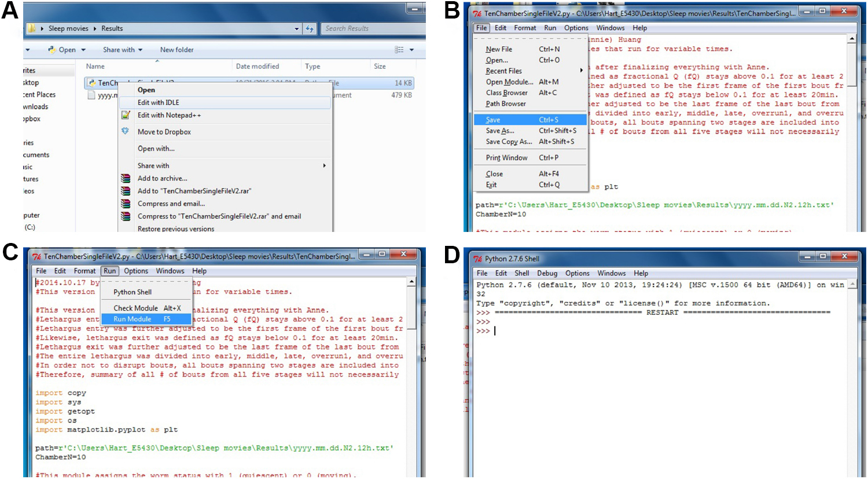Click WinRAR icon beside Add to archive
The width and height of the screenshot is (868, 479).
click(125, 178)
